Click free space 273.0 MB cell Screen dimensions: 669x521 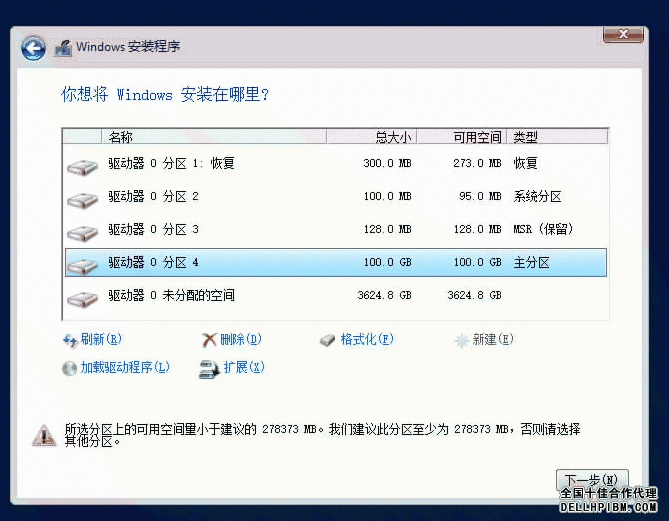(x=477, y=163)
